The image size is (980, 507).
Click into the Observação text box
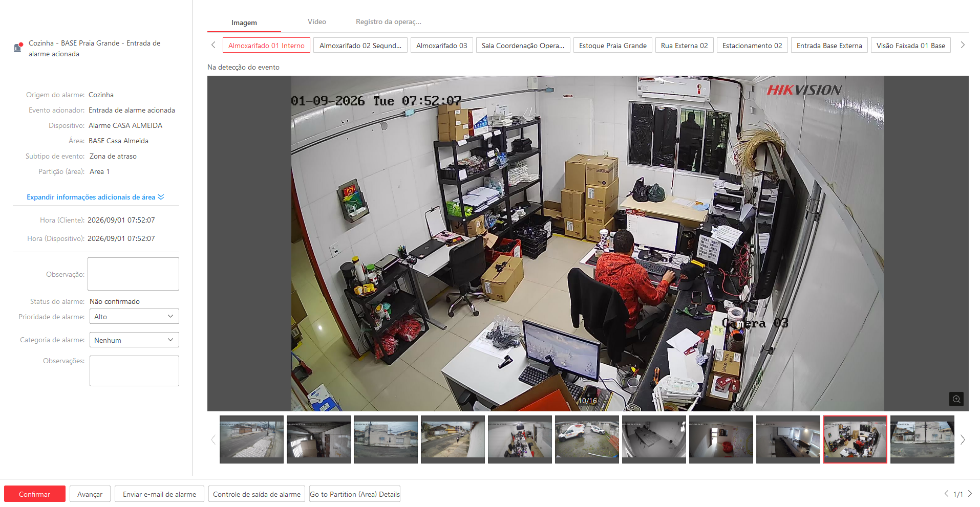[133, 274]
